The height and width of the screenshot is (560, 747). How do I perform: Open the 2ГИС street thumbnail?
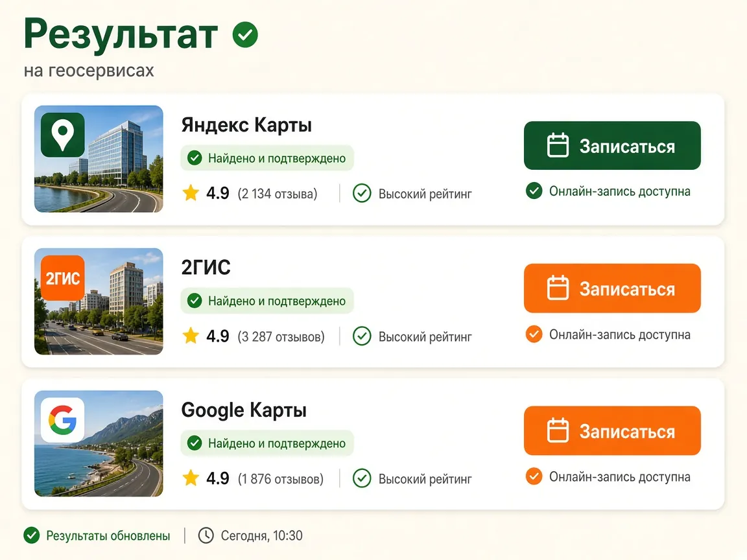pyautogui.click(x=99, y=301)
